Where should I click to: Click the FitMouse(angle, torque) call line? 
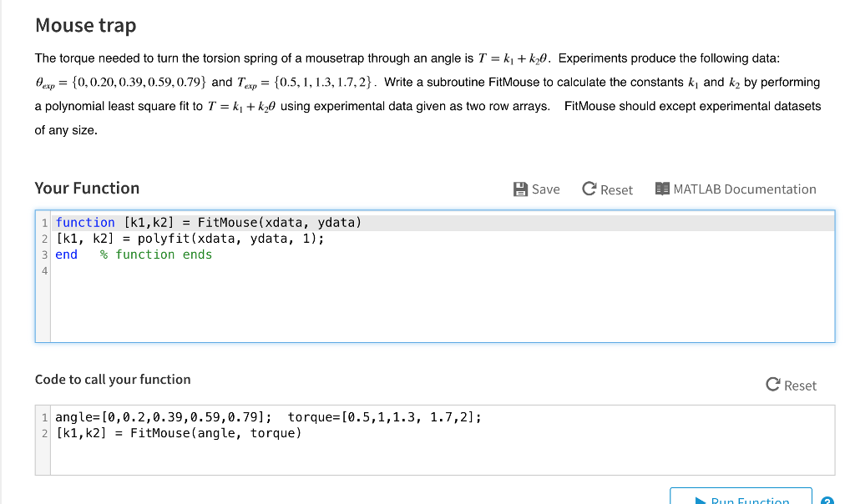(178, 433)
